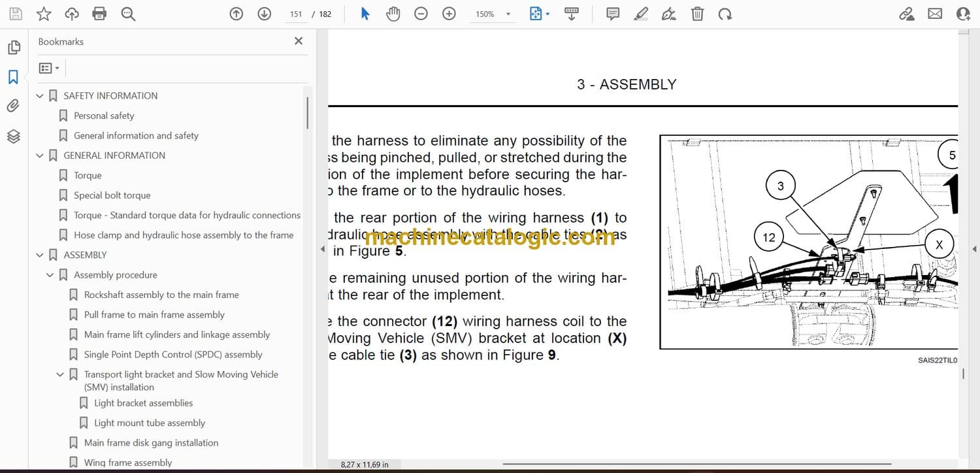Collapse the ASSEMBLY bookmark group
980x473 pixels.
40,255
